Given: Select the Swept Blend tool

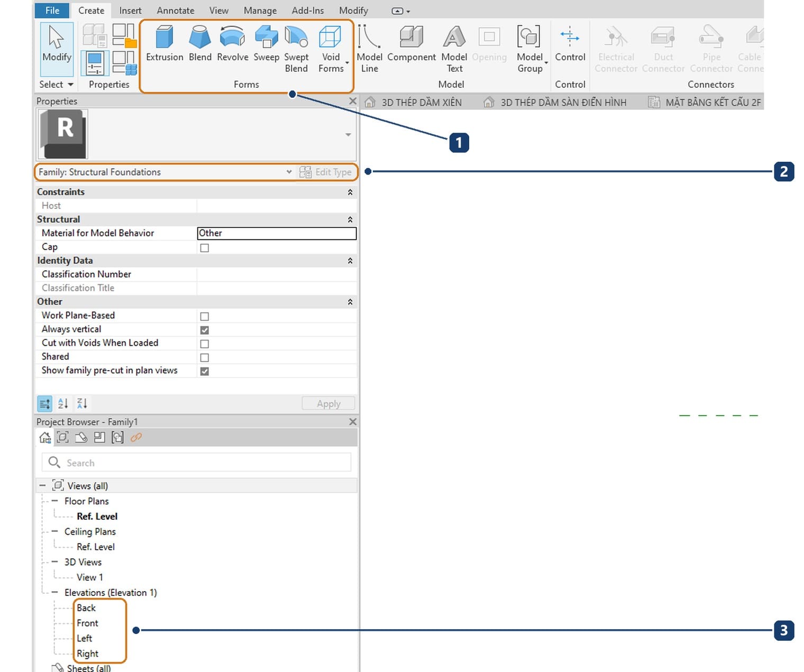Looking at the screenshot, I should pos(296,50).
